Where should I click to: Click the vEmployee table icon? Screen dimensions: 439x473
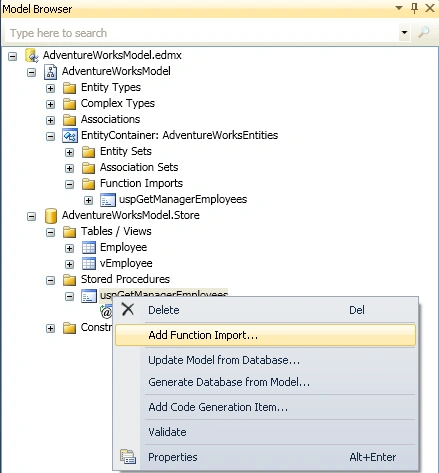point(89,264)
